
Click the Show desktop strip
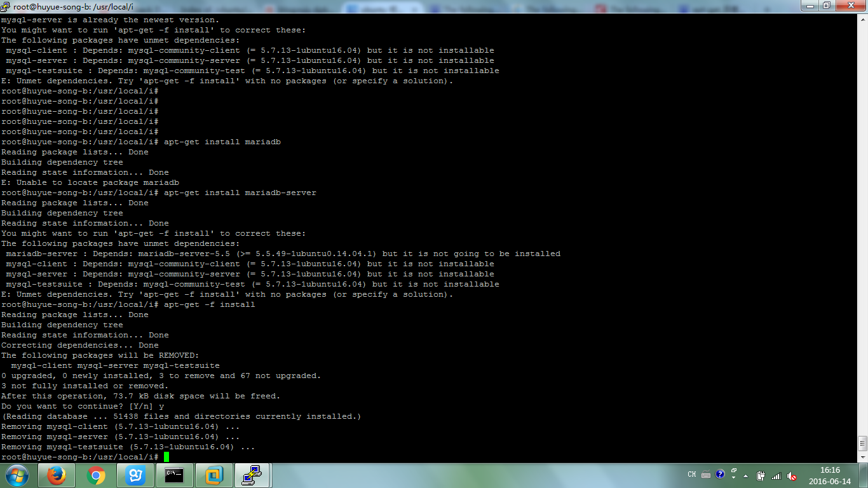[x=863, y=475]
